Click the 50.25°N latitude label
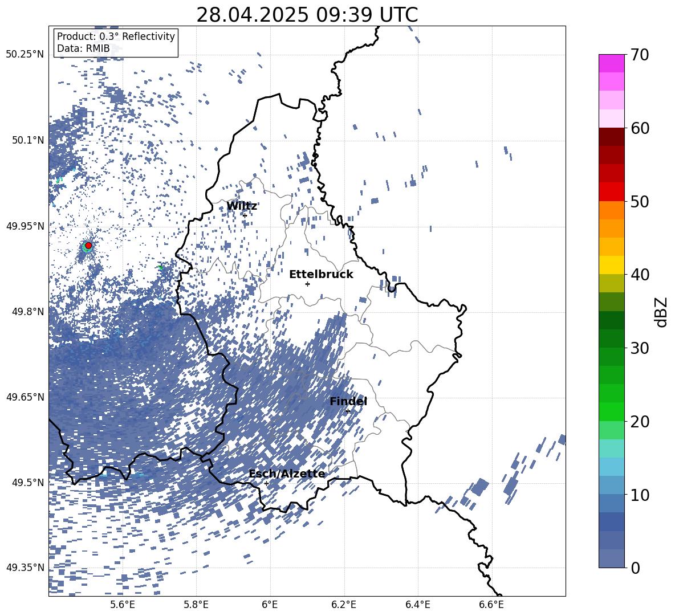The height and width of the screenshot is (616, 675). pos(25,55)
